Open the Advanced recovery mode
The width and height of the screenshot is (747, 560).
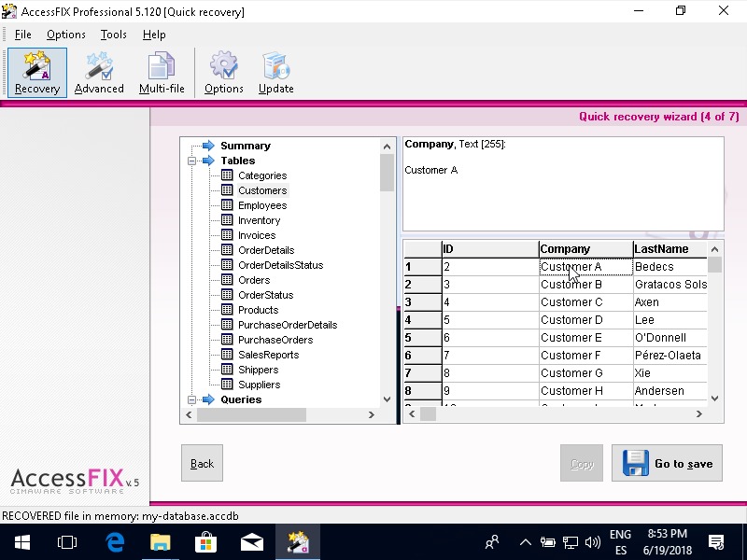click(x=99, y=73)
